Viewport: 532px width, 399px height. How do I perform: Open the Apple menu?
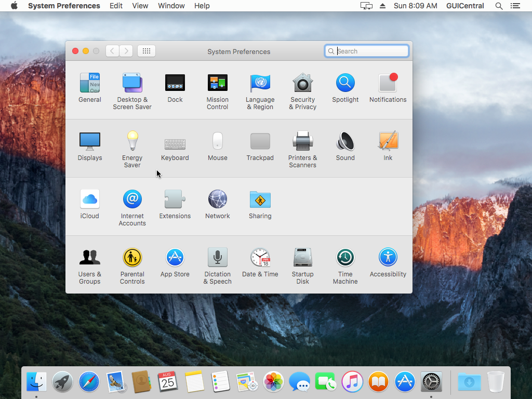click(x=14, y=6)
